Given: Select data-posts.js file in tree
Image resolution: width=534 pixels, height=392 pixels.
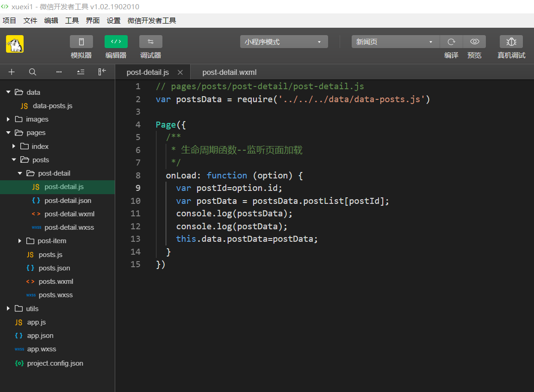Looking at the screenshot, I should pyautogui.click(x=52, y=106).
